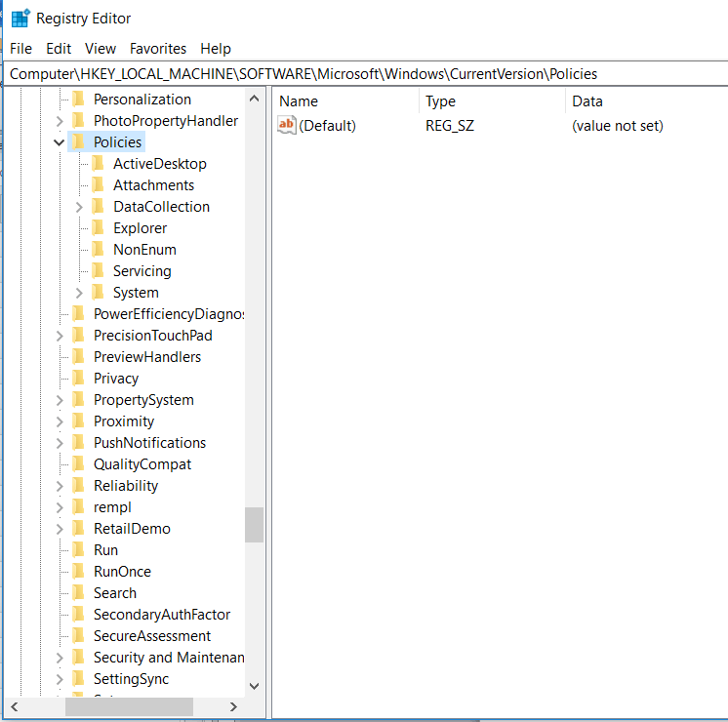Expand the rempl key
728x722 pixels.
click(60, 507)
